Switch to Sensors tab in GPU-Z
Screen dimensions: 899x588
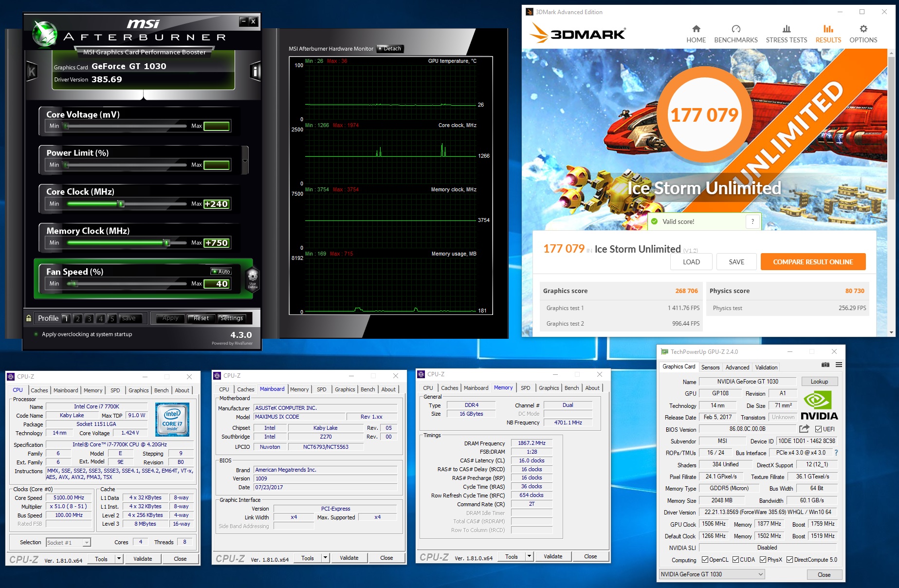710,367
